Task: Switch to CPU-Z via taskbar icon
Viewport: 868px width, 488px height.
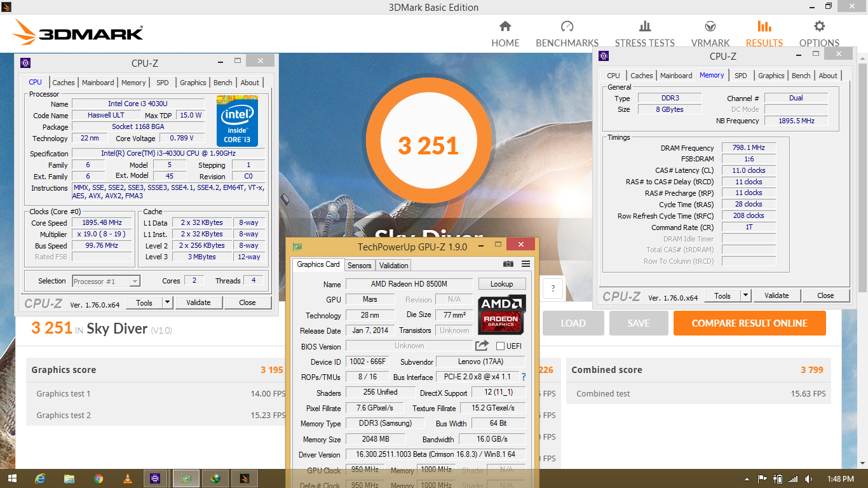Action: tap(156, 478)
